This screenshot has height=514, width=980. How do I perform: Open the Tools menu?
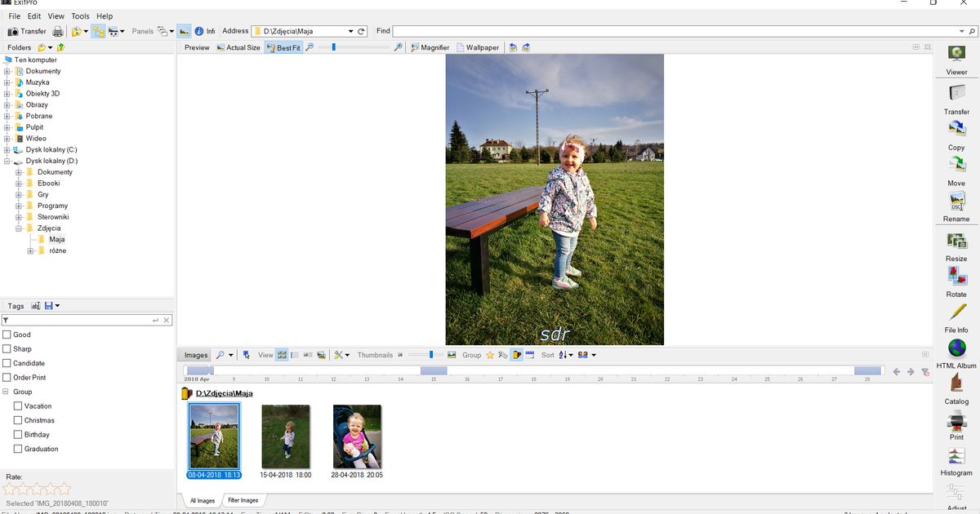pos(80,16)
